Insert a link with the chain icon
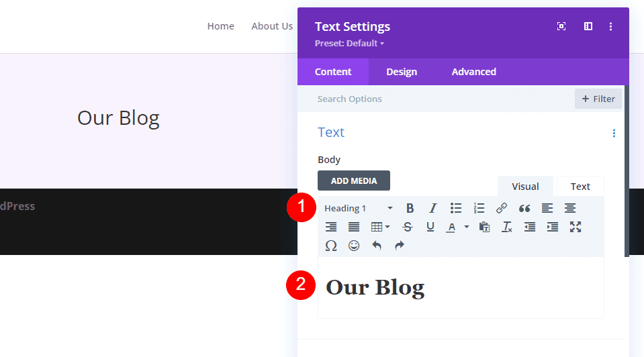This screenshot has height=357, width=644. 502,208
